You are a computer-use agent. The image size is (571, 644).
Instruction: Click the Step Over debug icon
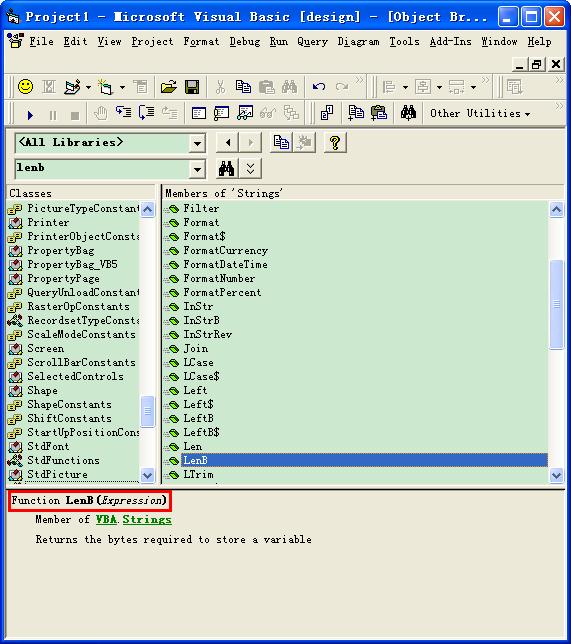pos(146,112)
